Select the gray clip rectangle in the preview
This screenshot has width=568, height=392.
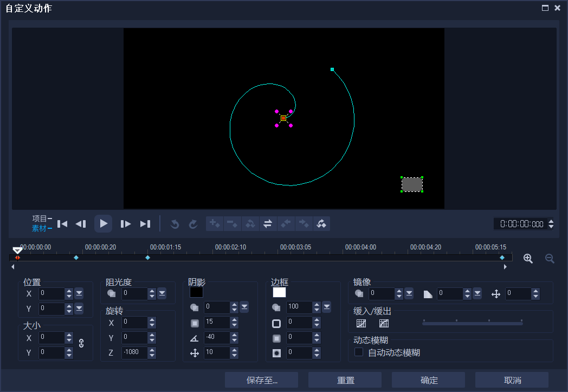pos(412,184)
